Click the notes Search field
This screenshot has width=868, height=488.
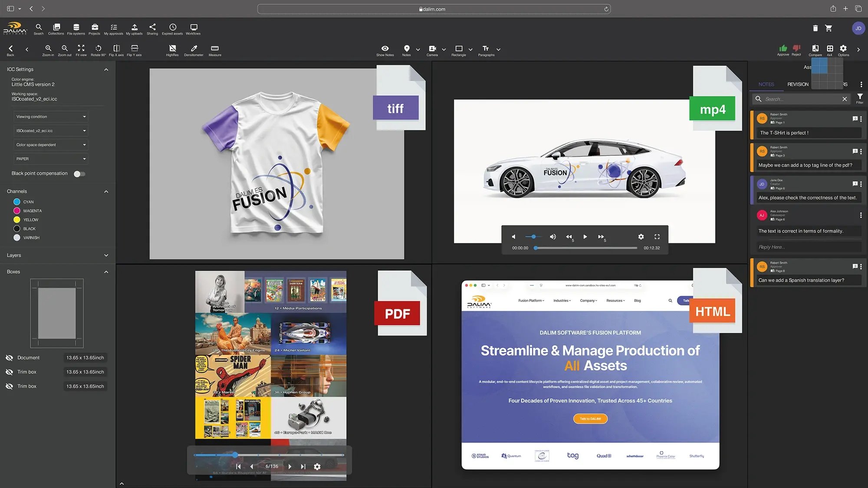click(x=801, y=99)
